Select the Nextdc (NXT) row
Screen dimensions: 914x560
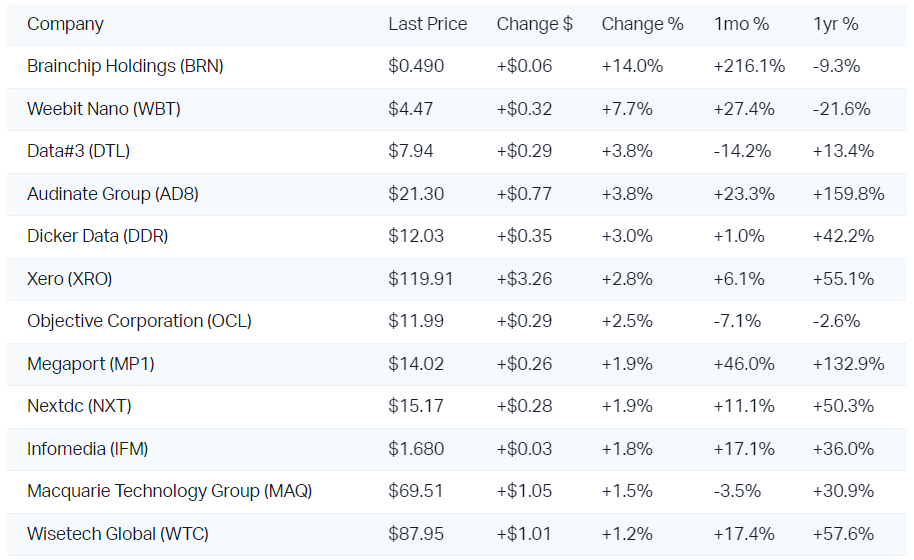coord(79,406)
